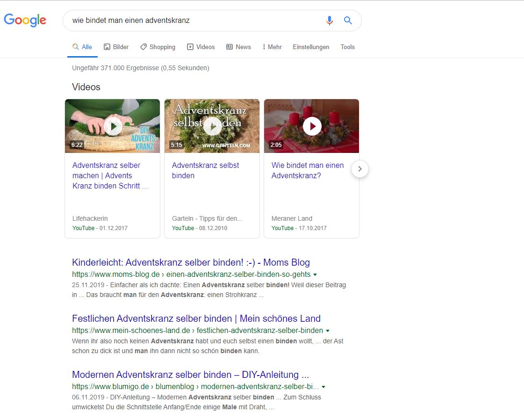Viewport: 524px width, 420px height.
Task: Expand the Mehr menu
Action: 272,47
